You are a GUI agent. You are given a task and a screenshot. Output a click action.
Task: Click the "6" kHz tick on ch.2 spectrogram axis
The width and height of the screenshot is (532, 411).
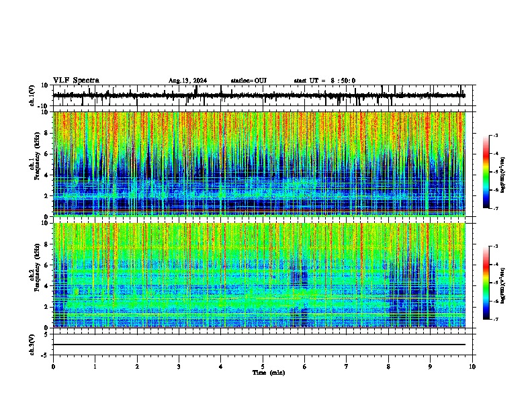(x=47, y=265)
